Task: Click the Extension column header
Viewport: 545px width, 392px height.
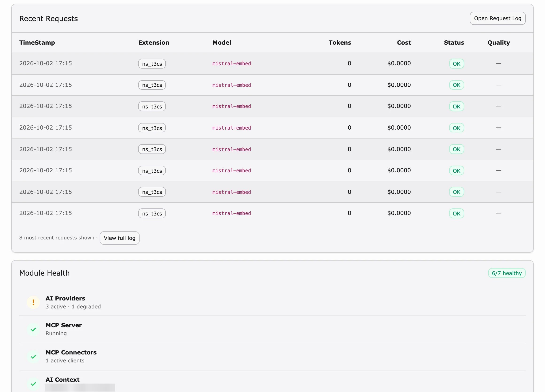Action: click(154, 42)
